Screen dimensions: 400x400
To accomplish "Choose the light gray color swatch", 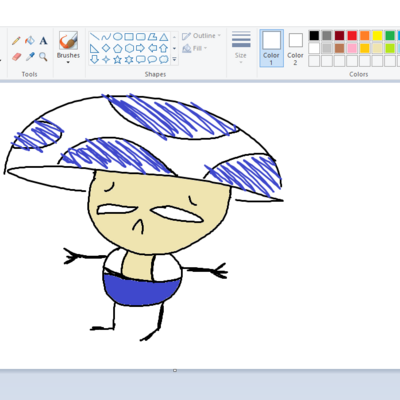I will tap(327, 48).
